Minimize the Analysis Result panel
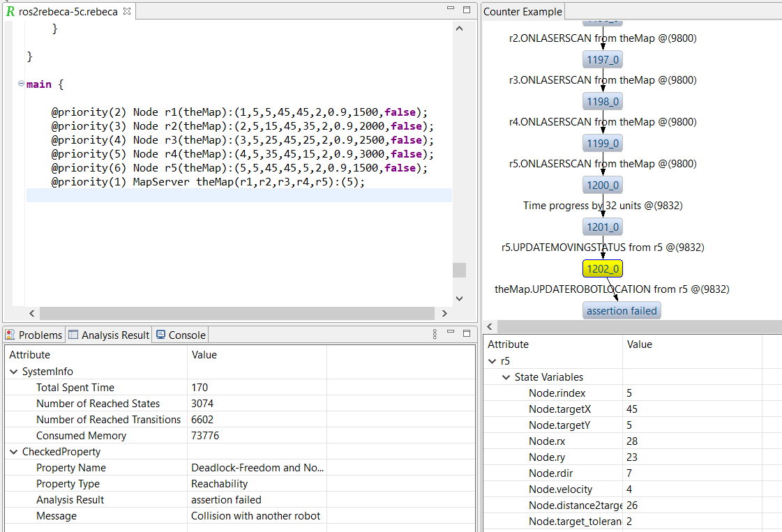 (450, 333)
